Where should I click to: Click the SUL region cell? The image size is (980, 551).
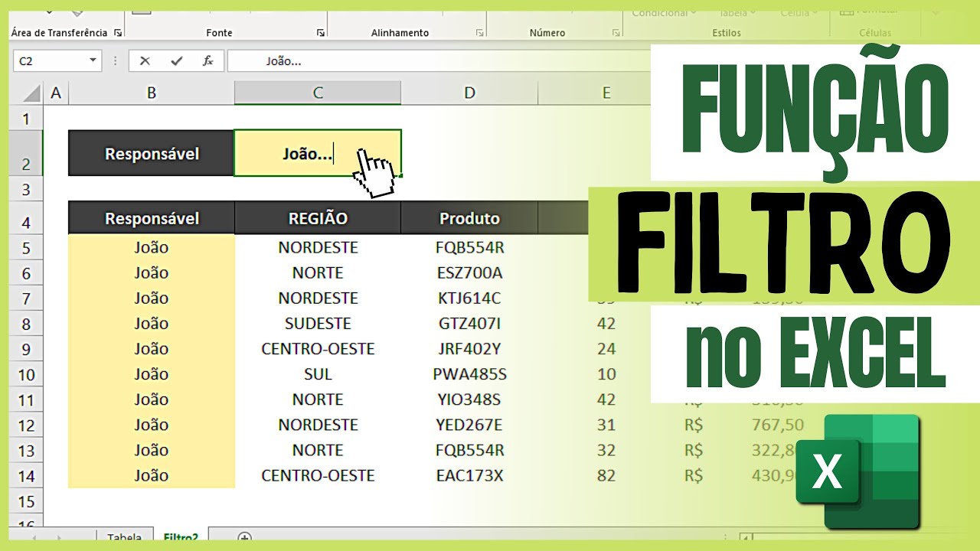(x=318, y=373)
